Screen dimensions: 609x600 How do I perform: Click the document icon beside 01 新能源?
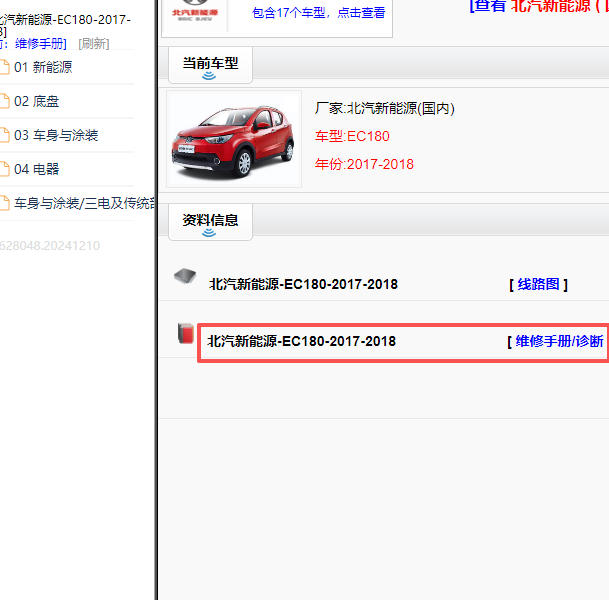[x=4, y=67]
